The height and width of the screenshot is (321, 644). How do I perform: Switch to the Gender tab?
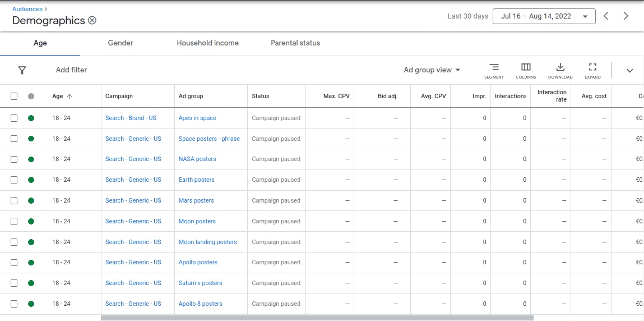point(121,43)
